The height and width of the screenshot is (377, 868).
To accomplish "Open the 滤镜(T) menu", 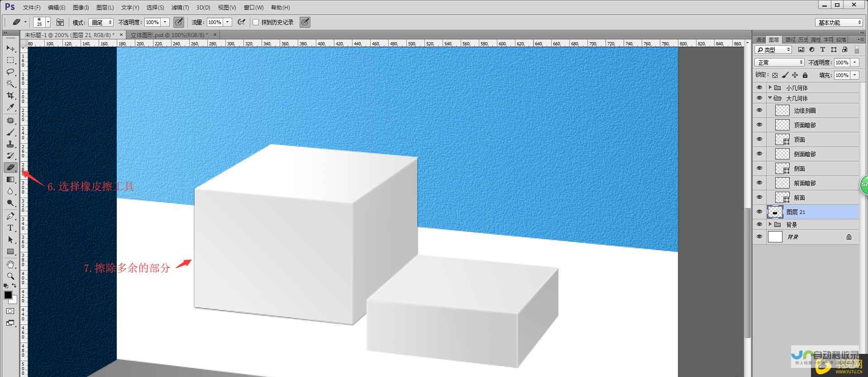I will (180, 7).
